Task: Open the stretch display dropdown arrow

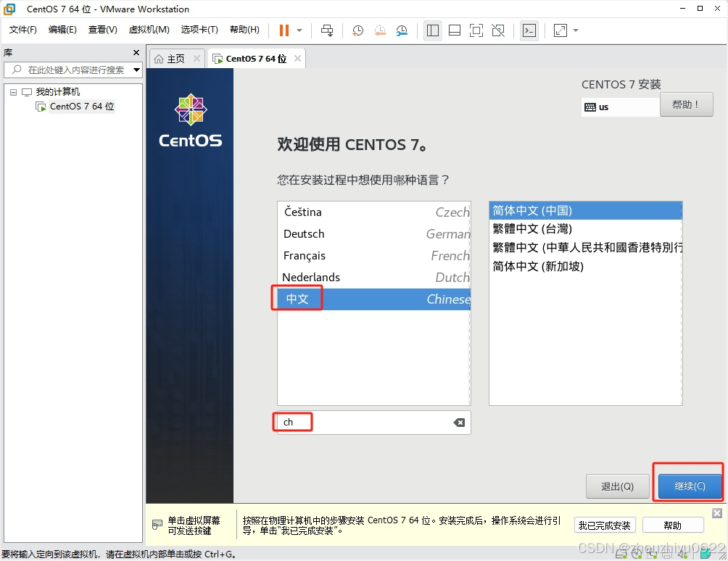Action: tap(576, 30)
